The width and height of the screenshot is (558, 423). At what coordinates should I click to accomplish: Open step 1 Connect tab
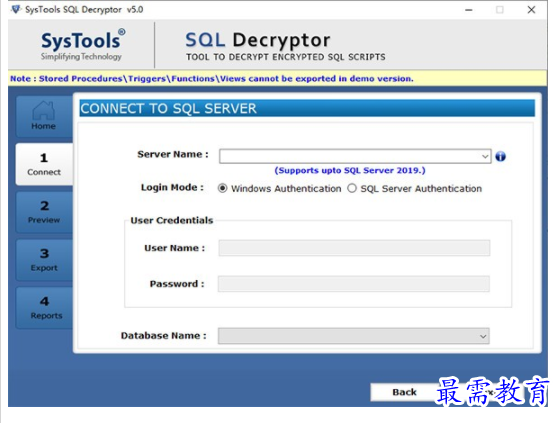pyautogui.click(x=44, y=164)
